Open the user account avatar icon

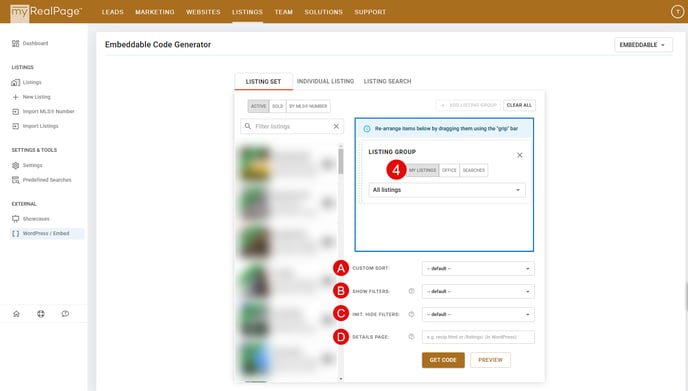(677, 12)
